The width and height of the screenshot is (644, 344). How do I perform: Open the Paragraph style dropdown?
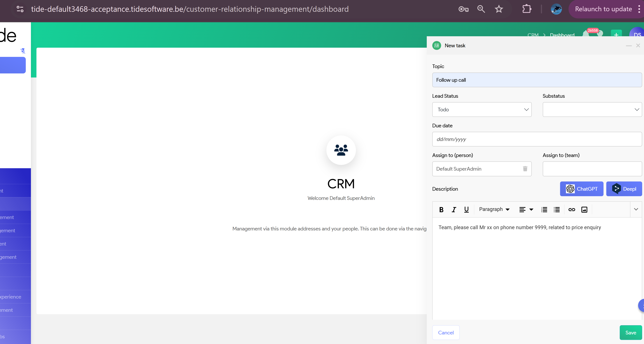coord(494,209)
